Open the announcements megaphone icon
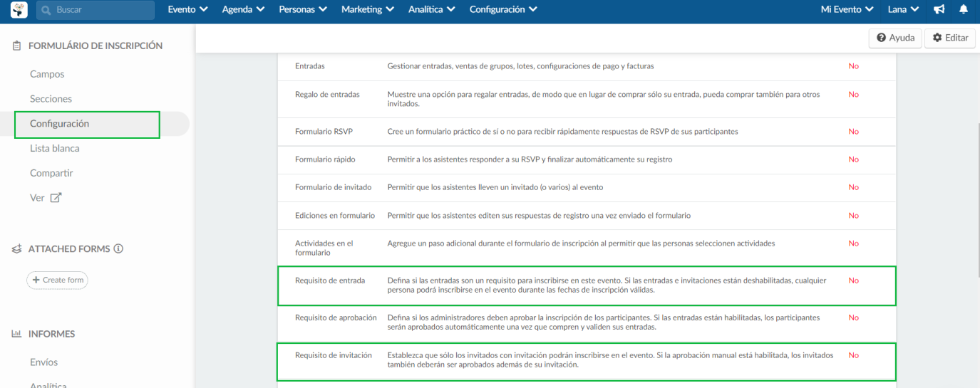 coord(939,10)
